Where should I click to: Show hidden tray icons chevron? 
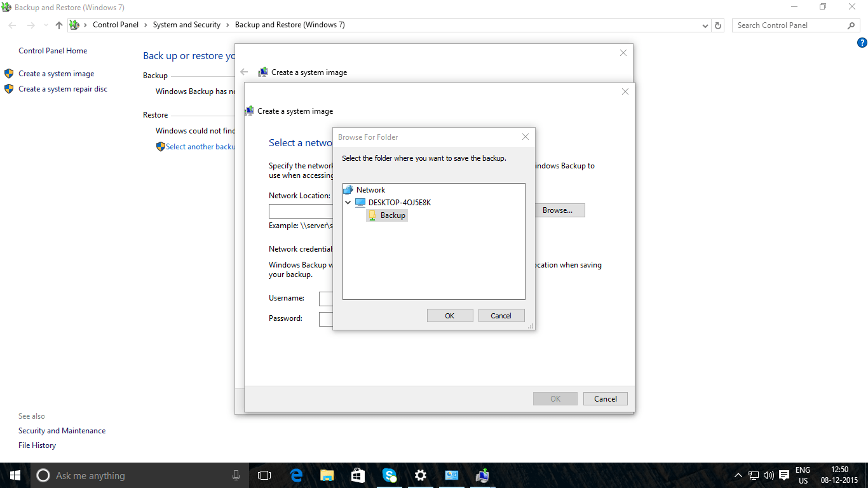[x=738, y=475]
